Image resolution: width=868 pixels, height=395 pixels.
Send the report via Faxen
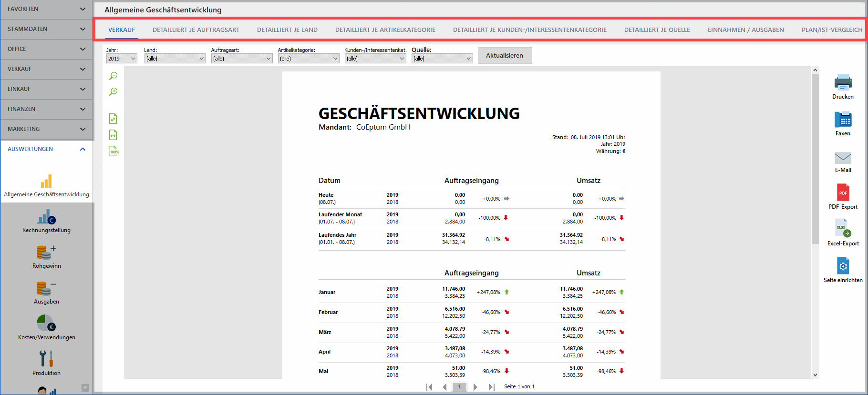tap(843, 123)
